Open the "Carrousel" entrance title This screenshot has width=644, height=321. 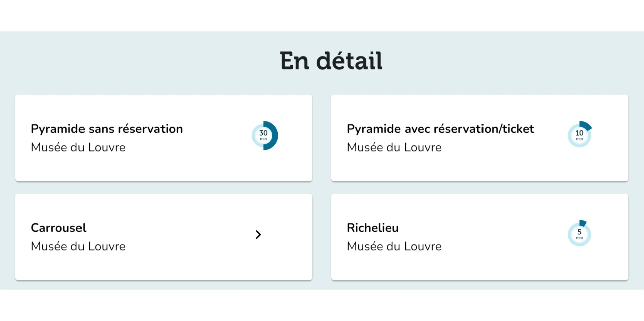click(x=58, y=228)
